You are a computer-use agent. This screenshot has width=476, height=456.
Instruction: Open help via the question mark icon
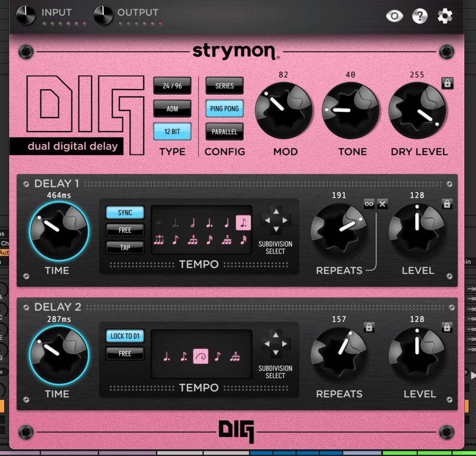click(x=420, y=16)
